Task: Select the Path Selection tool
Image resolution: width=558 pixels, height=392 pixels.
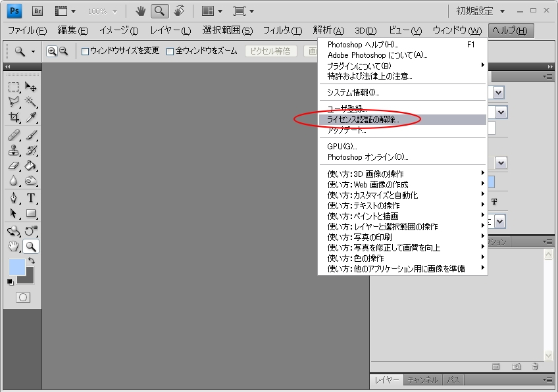Action: tap(14, 214)
